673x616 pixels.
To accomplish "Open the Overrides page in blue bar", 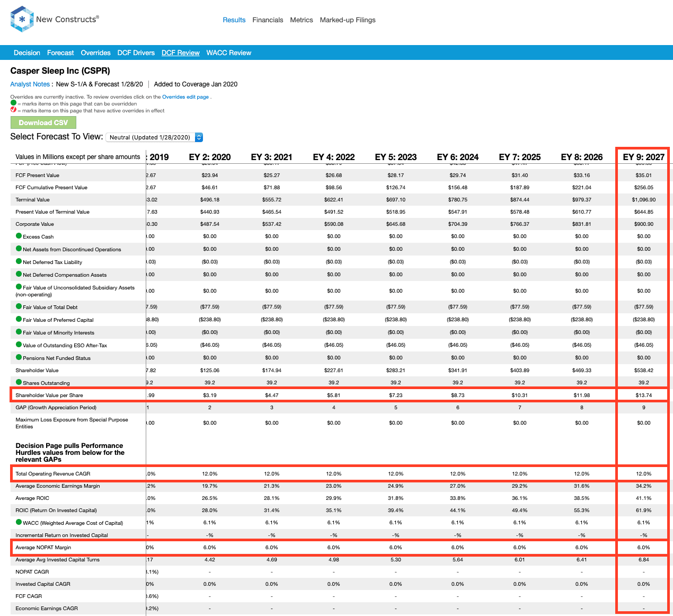I will pos(96,53).
